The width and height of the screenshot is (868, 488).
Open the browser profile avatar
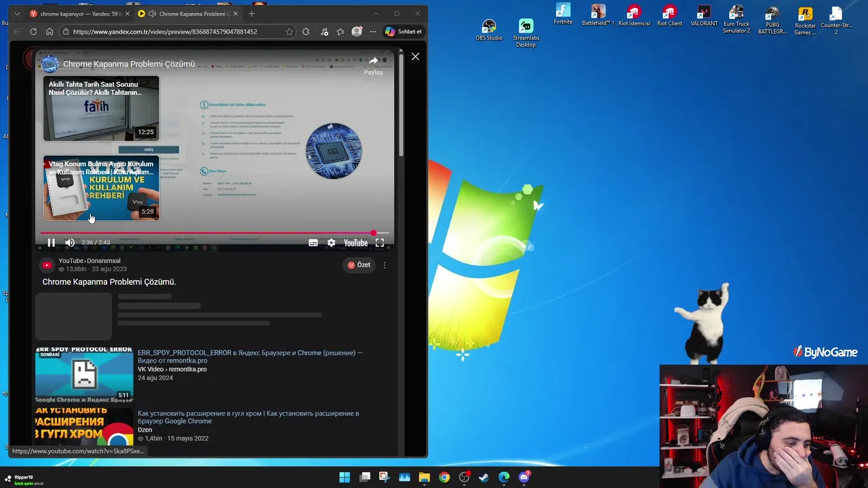coord(357,31)
